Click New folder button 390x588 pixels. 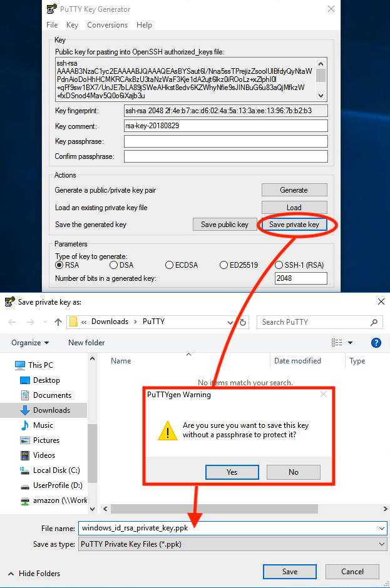click(86, 342)
